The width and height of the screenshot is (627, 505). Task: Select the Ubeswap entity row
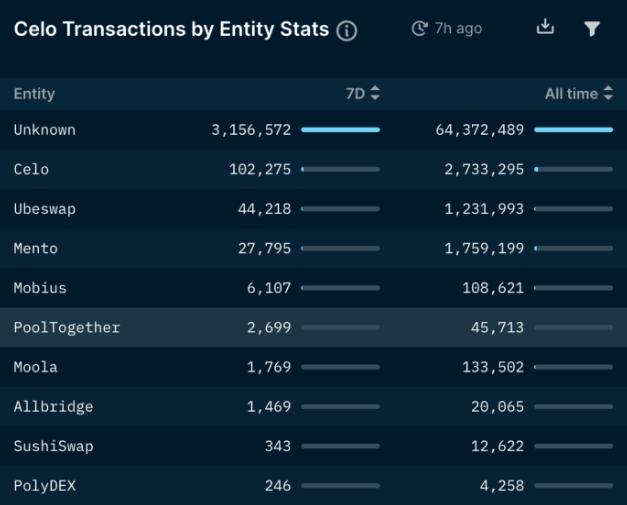[314, 209]
